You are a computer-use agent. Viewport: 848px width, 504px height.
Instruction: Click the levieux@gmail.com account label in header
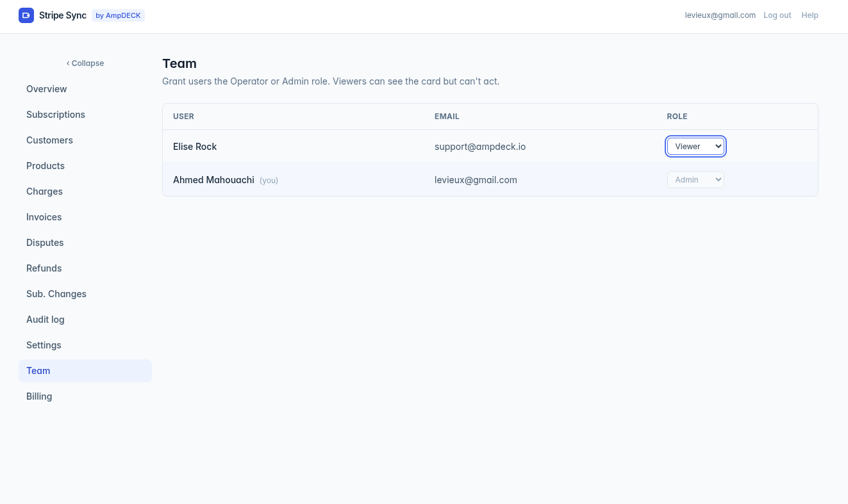click(x=720, y=15)
